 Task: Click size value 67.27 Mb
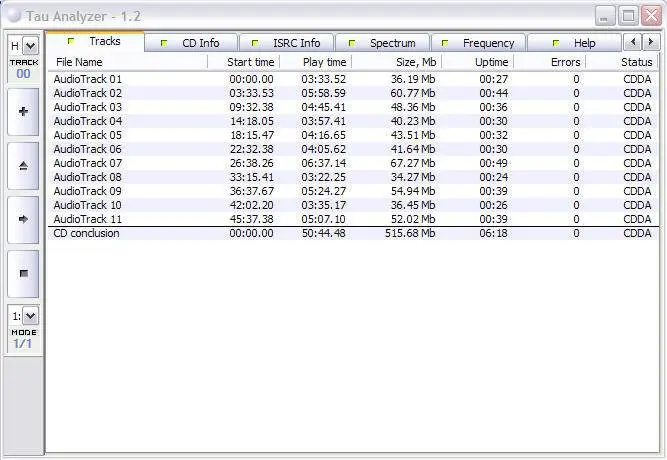(x=413, y=163)
